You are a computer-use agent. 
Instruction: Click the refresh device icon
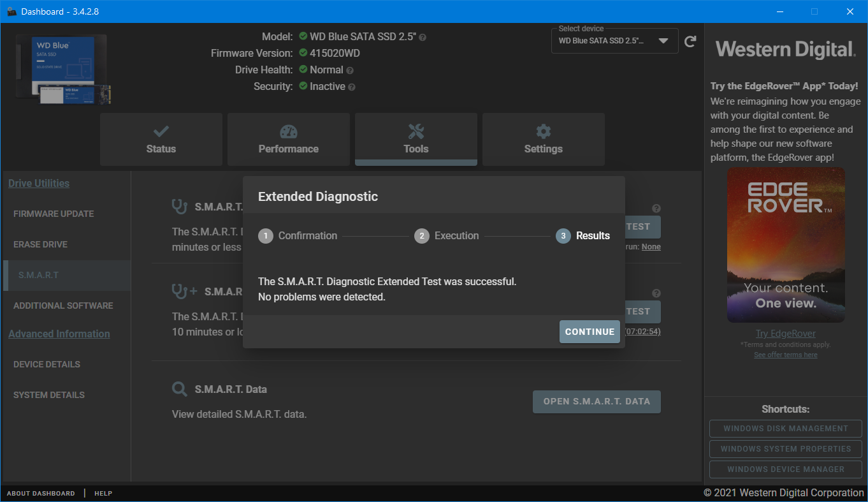(x=690, y=41)
